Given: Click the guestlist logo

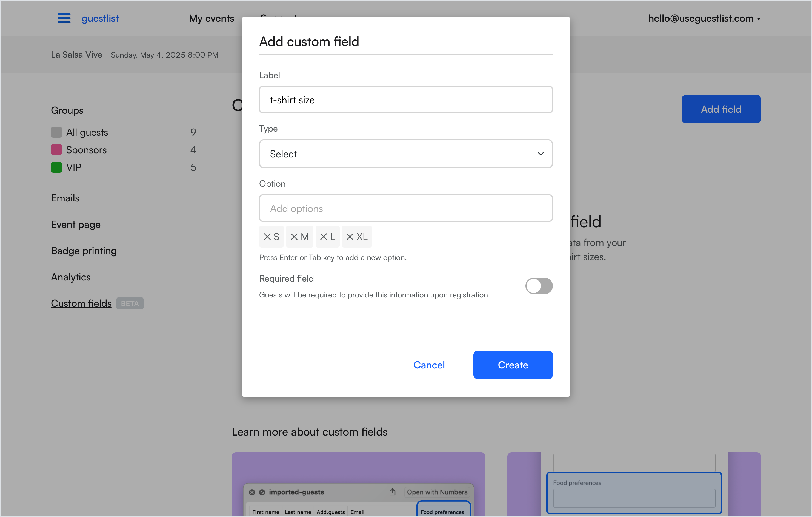Looking at the screenshot, I should click(100, 18).
